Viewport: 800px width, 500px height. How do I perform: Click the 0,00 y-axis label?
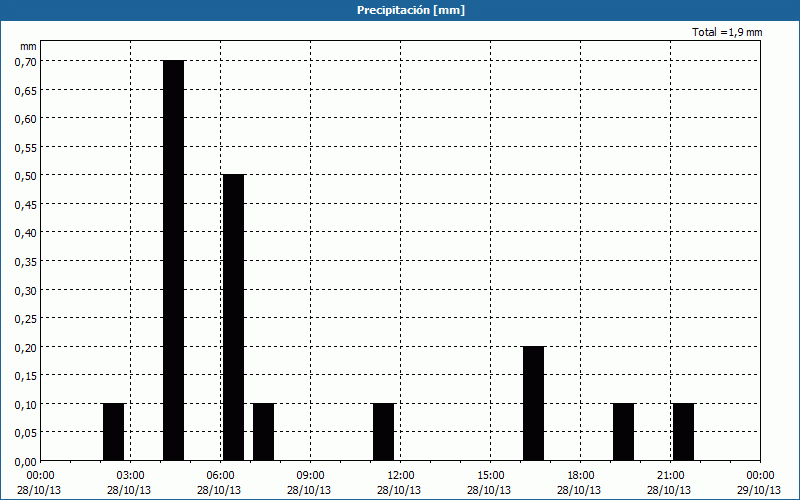25,462
